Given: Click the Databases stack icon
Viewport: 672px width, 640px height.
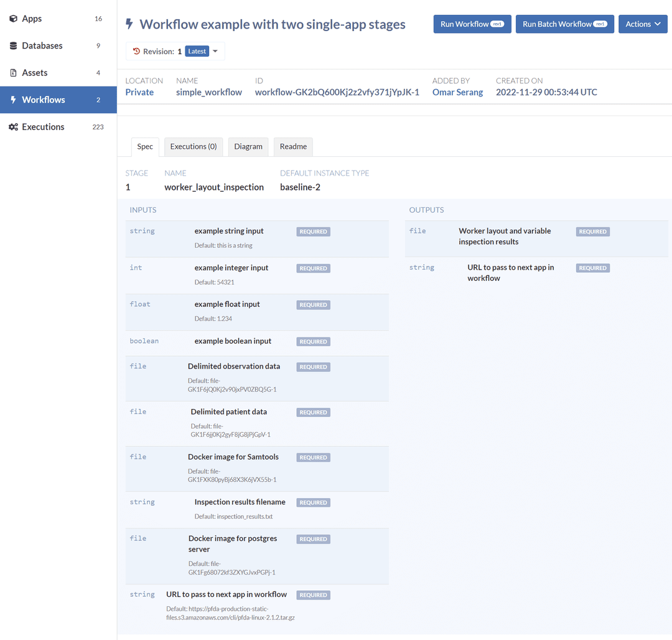Looking at the screenshot, I should pos(13,46).
